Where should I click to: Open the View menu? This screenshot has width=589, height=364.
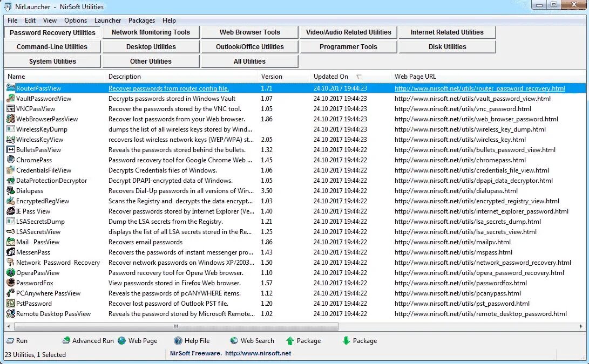tap(50, 20)
